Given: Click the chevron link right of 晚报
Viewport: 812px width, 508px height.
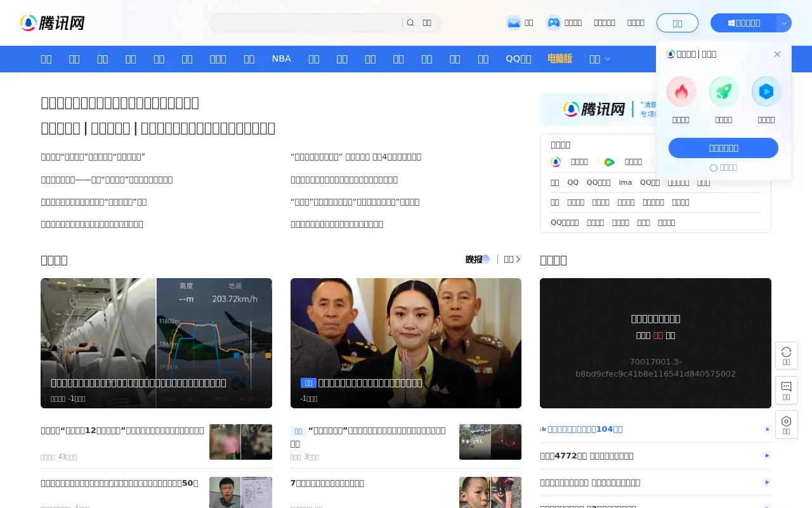Looking at the screenshot, I should 513,259.
